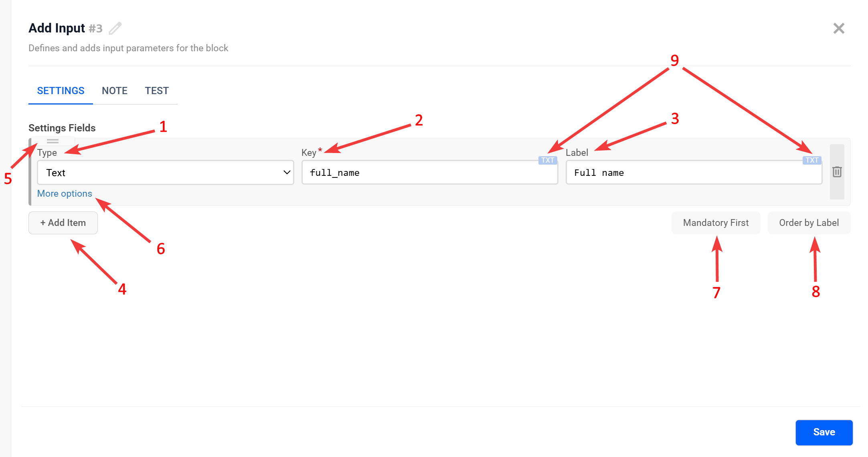This screenshot has height=457, width=868.
Task: Switch to the SETTINGS tab
Action: (x=61, y=91)
